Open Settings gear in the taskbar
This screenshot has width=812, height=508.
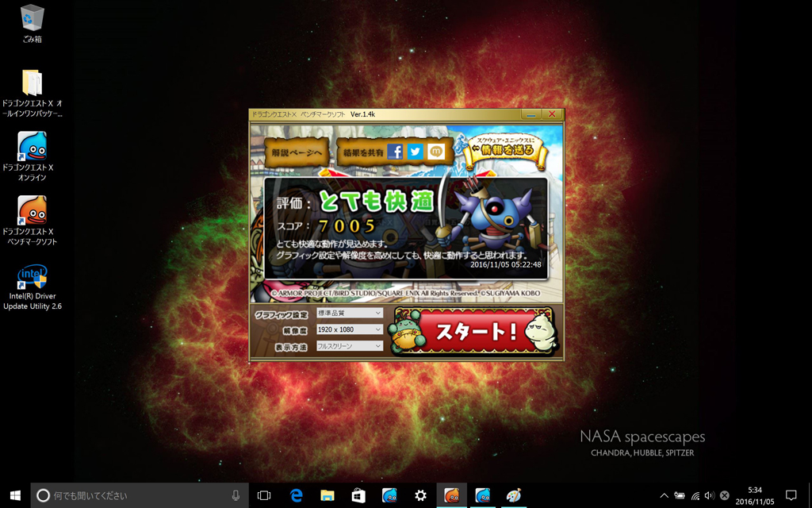420,495
